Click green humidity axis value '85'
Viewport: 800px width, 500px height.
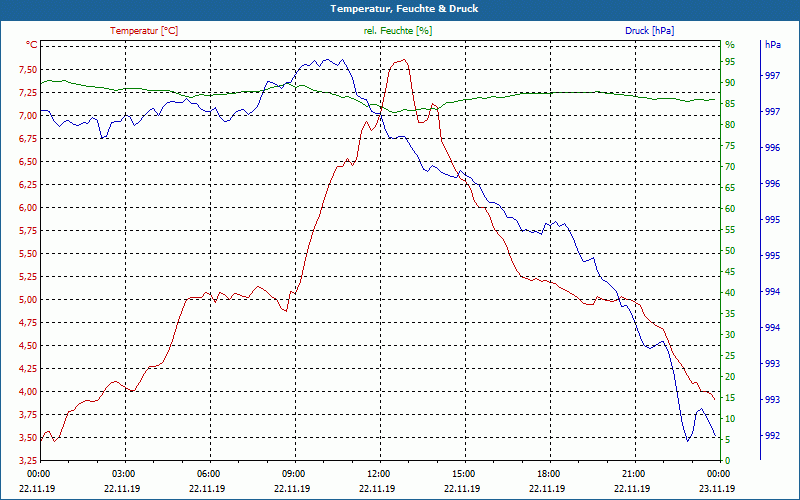coord(730,104)
